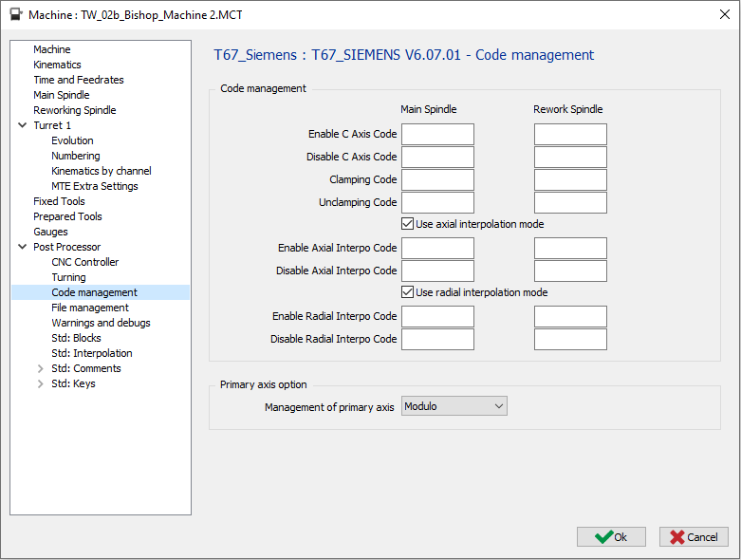This screenshot has height=560, width=741.
Task: Open MTE Extra Settings under Turret 1
Action: (x=94, y=186)
